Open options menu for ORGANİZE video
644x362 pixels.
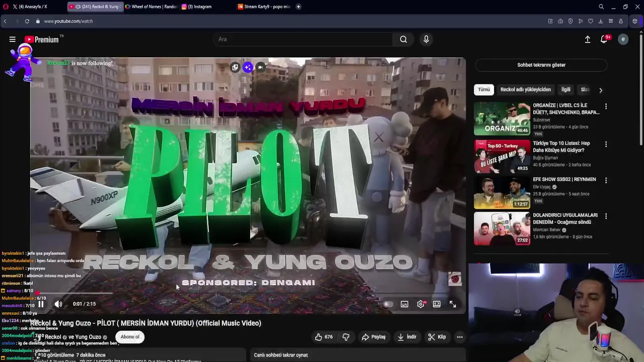606,107
